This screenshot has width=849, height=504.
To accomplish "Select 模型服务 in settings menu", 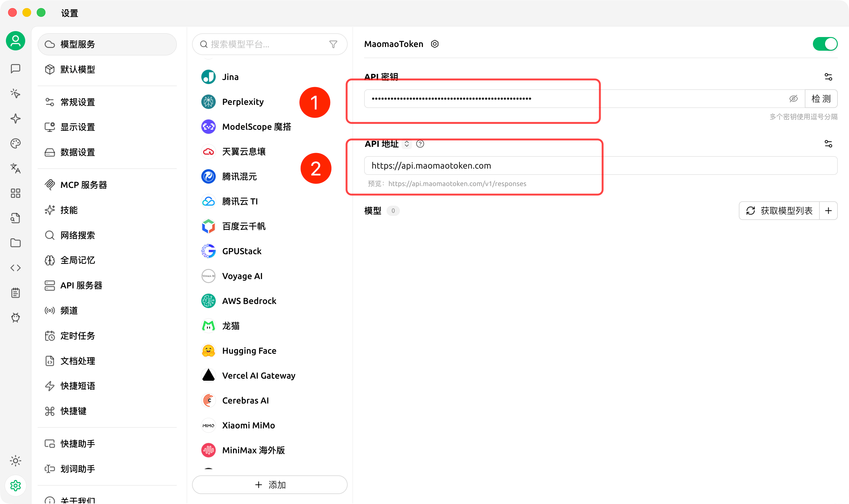I will click(107, 44).
